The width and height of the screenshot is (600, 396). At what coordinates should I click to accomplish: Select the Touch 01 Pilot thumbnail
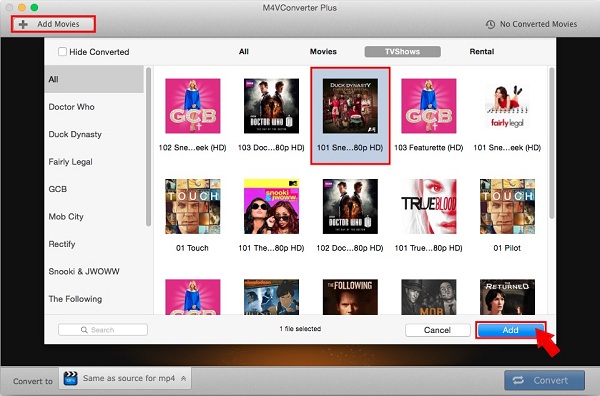tap(507, 206)
